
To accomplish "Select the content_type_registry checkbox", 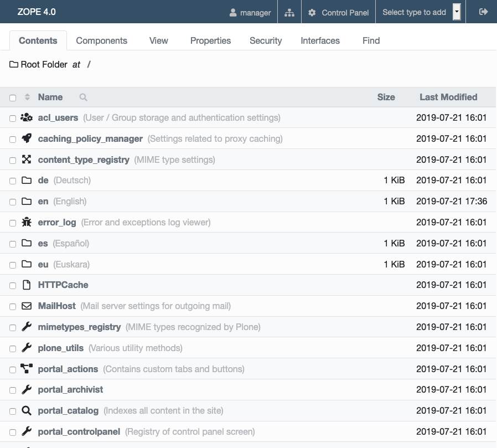I will pyautogui.click(x=13, y=160).
